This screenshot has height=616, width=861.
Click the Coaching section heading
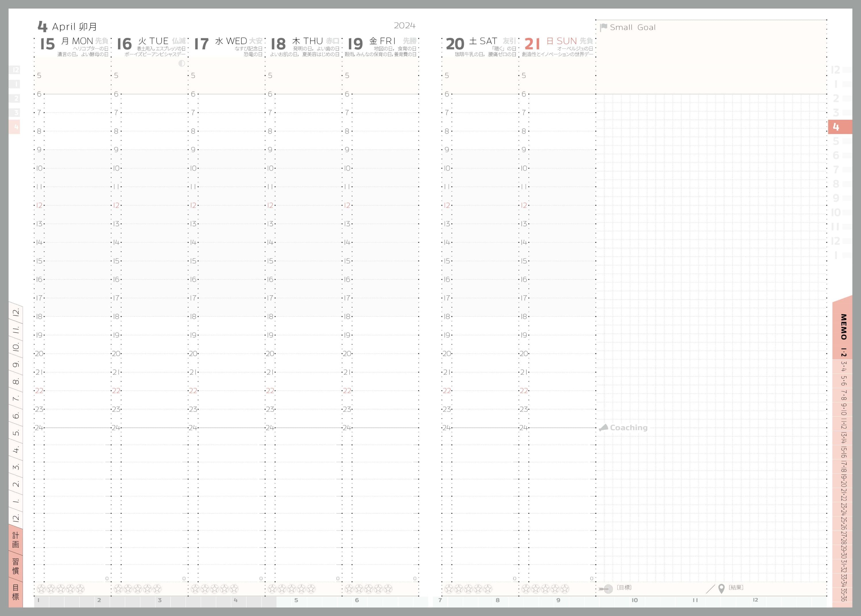tap(629, 427)
